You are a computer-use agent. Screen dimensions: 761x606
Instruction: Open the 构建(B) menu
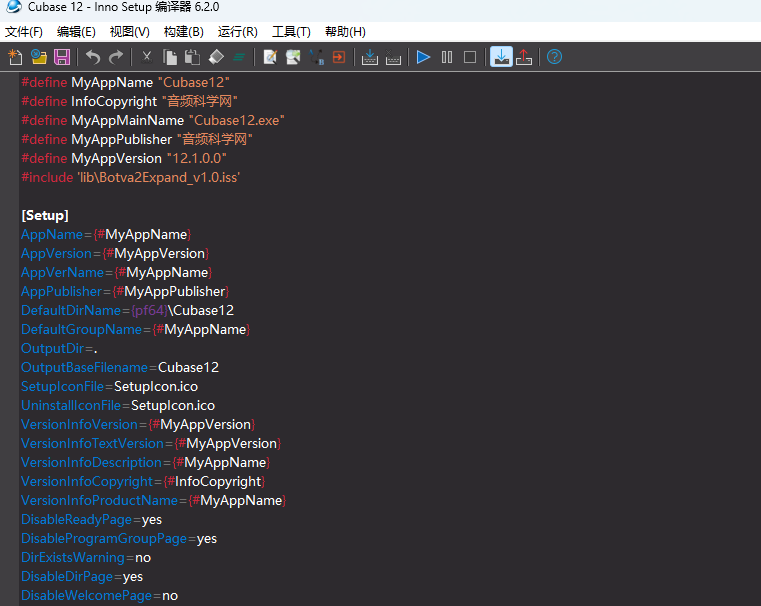(183, 32)
